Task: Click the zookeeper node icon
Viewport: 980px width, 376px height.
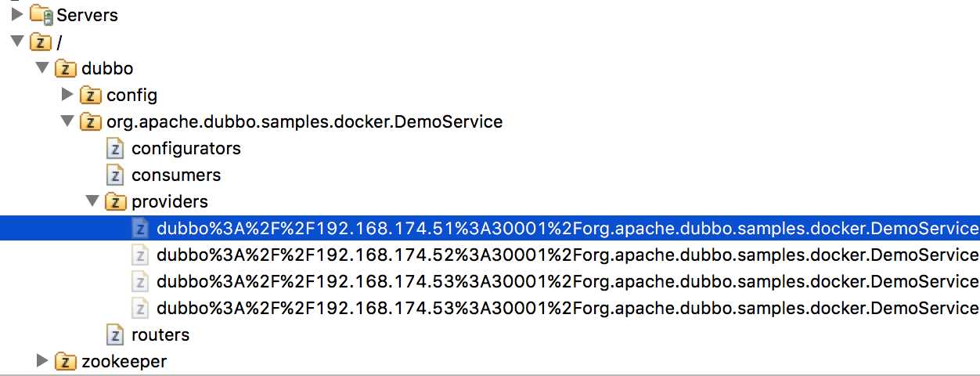Action: (67, 361)
